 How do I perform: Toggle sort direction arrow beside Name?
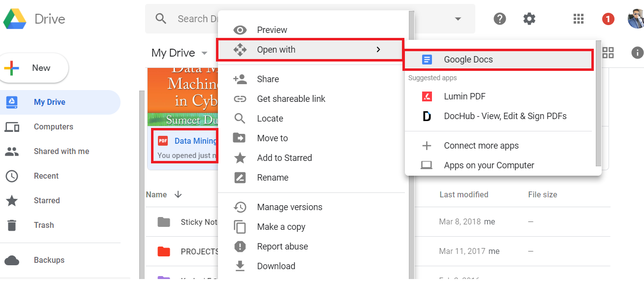[178, 194]
